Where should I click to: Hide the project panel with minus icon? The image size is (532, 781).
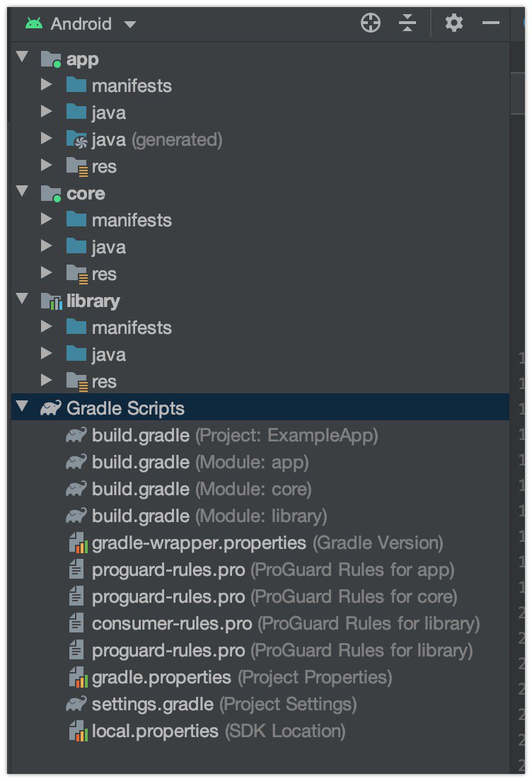coord(491,23)
